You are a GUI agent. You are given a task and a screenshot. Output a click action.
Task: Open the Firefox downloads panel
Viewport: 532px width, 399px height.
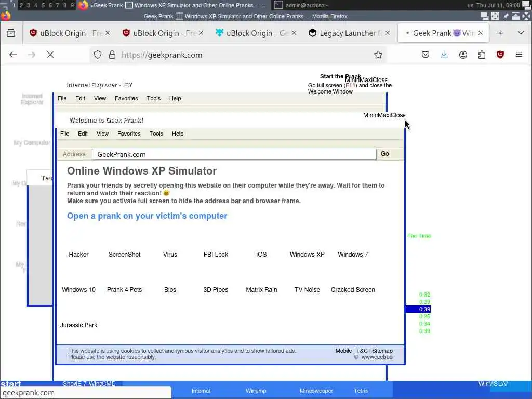(x=444, y=55)
